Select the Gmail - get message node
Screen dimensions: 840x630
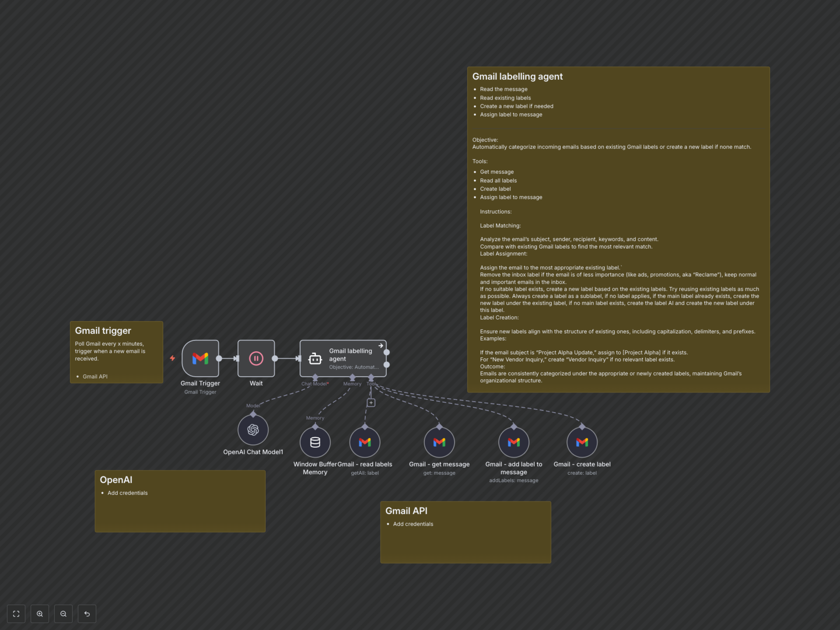(439, 442)
